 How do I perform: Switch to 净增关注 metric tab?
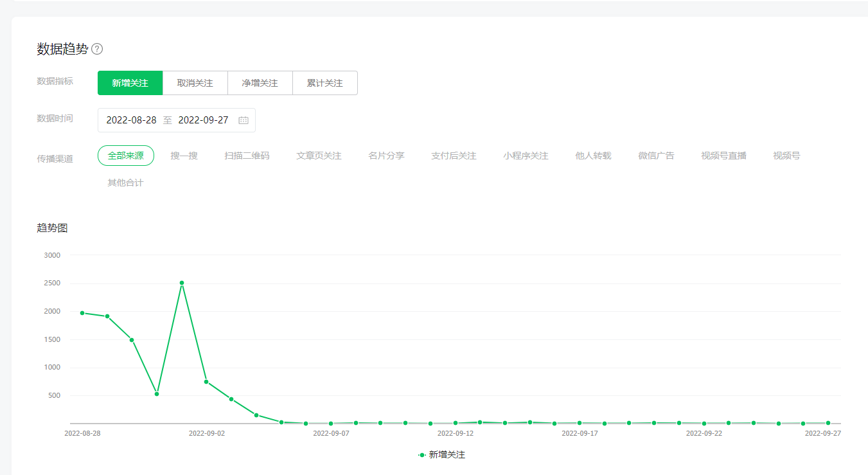click(x=260, y=83)
